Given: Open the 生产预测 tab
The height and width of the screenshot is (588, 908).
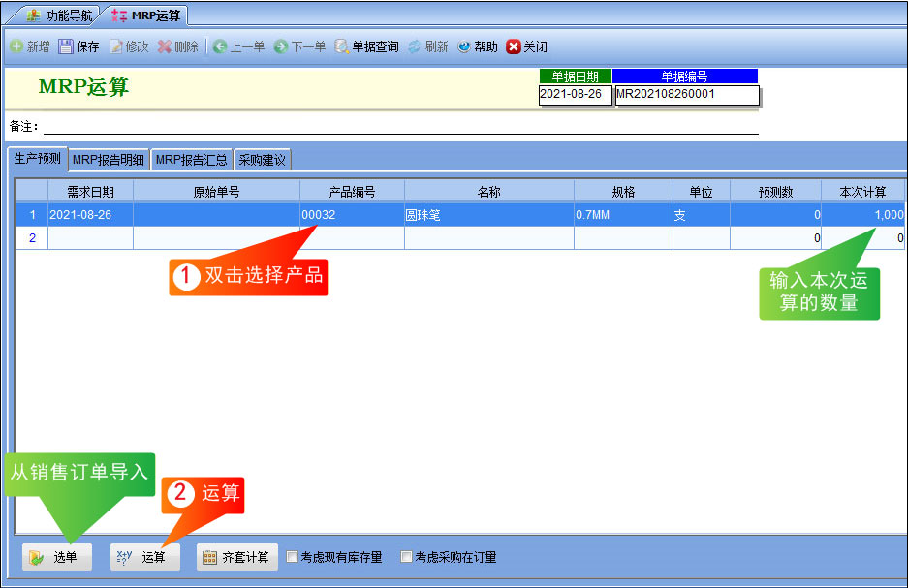Looking at the screenshot, I should pyautogui.click(x=38, y=159).
